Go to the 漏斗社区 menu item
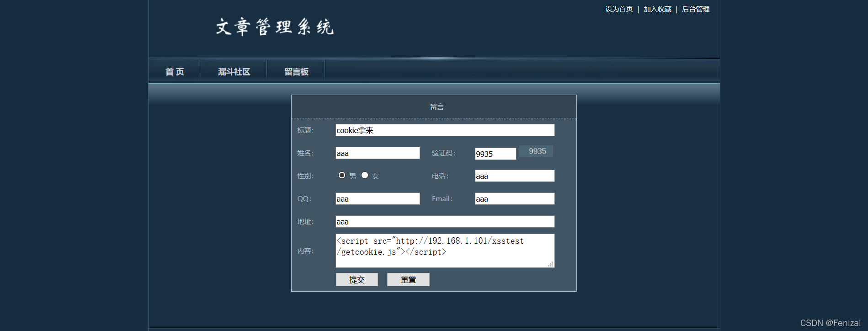This screenshot has width=868, height=331. (234, 72)
